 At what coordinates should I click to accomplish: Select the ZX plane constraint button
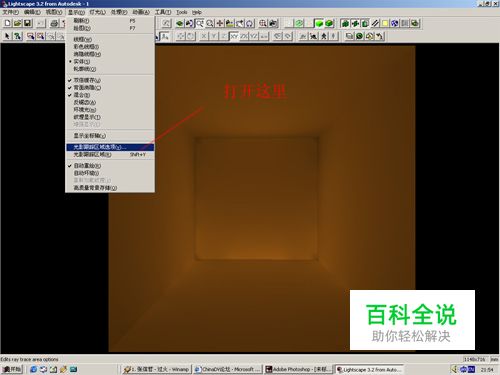pos(244,36)
